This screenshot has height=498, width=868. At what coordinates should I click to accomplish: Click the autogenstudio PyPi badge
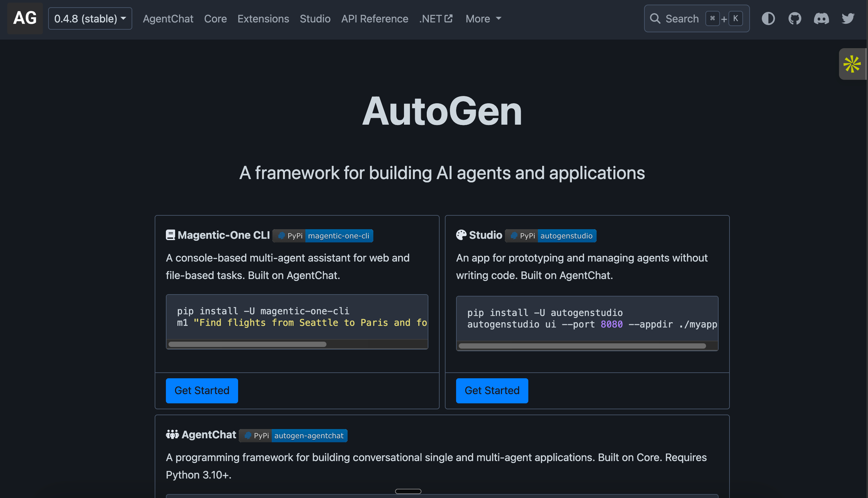pos(566,236)
